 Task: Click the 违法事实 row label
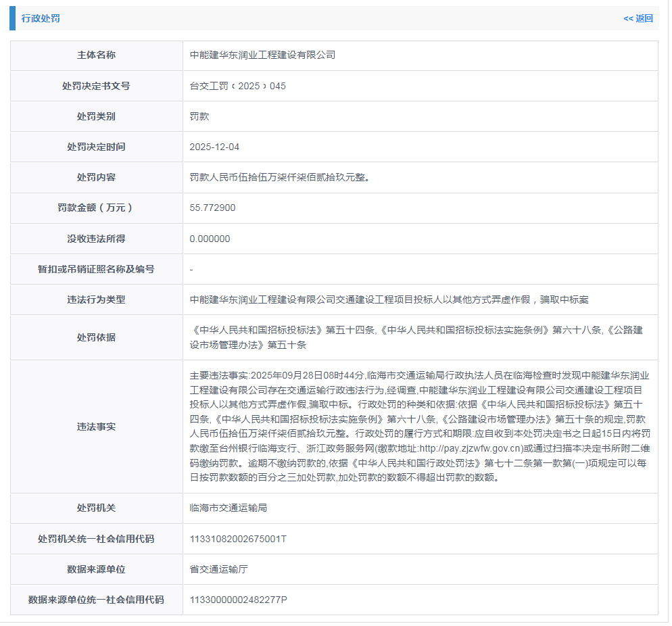point(96,427)
